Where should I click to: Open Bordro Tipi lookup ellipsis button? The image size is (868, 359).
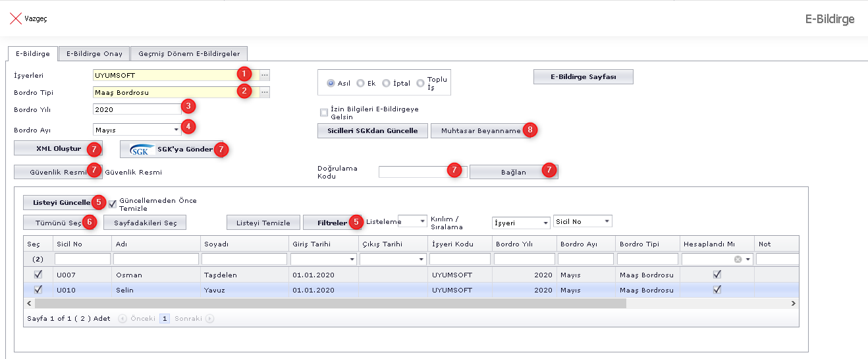click(x=265, y=93)
